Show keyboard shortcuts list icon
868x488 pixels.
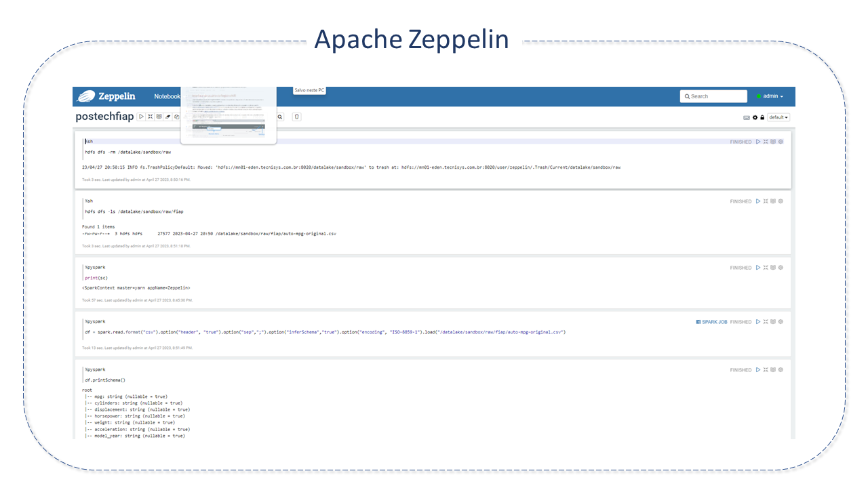(x=747, y=117)
